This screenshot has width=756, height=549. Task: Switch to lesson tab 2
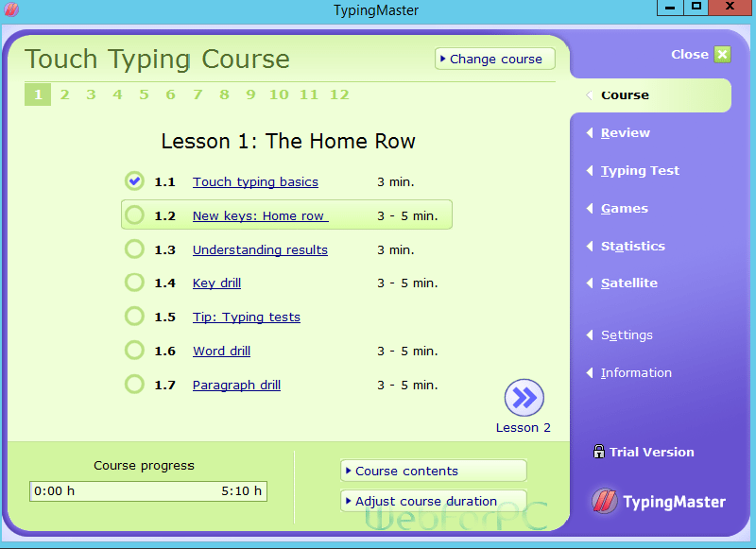(x=64, y=94)
